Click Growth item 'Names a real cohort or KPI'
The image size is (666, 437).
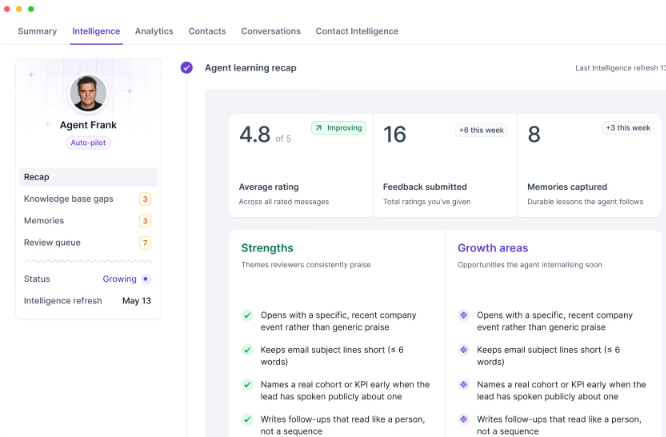(561, 391)
